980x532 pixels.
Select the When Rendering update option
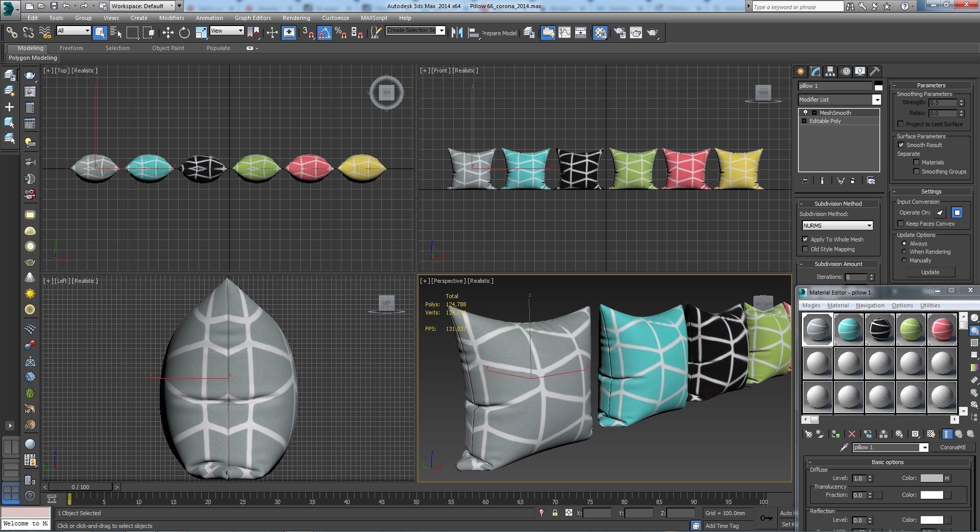coord(904,252)
